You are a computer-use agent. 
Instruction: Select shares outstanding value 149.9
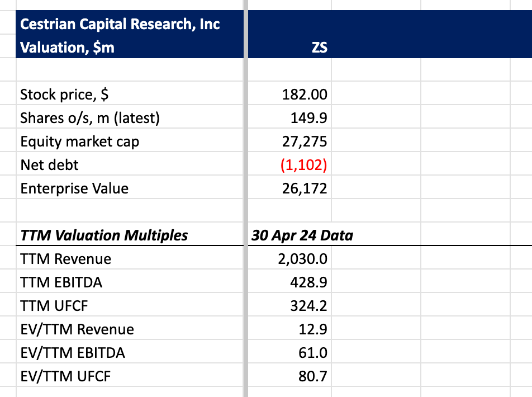(x=308, y=118)
